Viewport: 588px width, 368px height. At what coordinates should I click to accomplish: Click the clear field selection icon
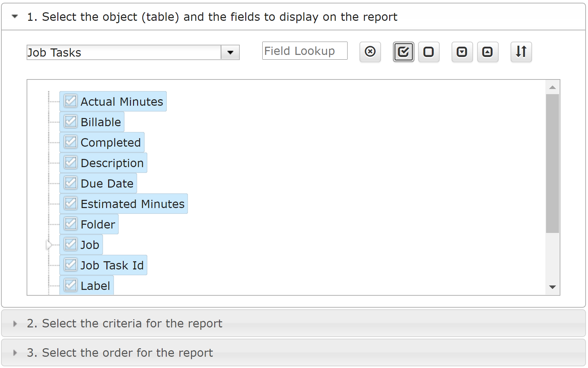pos(370,52)
